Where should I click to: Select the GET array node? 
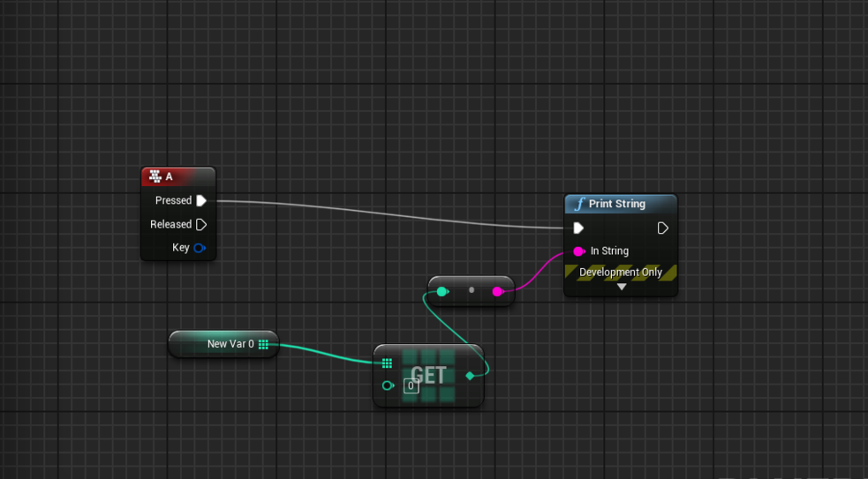tap(428, 376)
